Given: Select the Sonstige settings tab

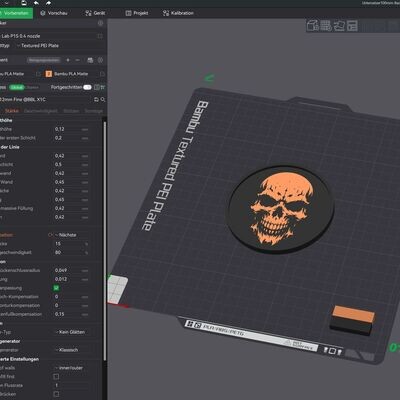Looking at the screenshot, I should click(94, 111).
